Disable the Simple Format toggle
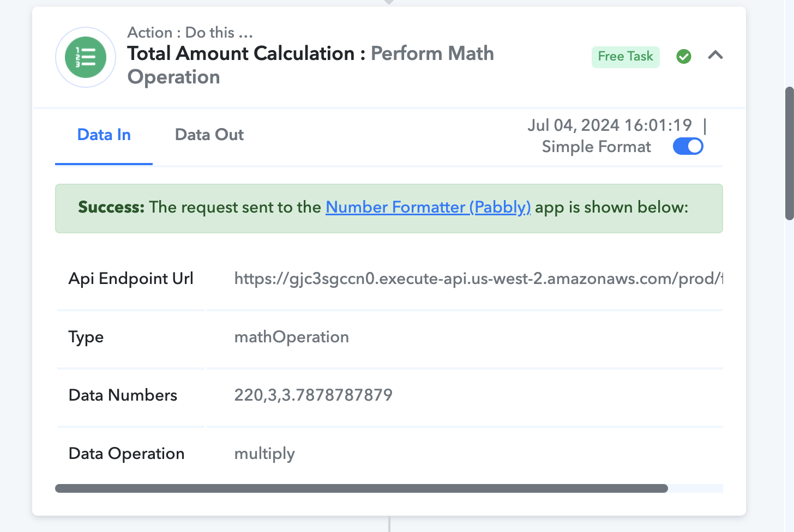The image size is (794, 532). pyautogui.click(x=688, y=147)
